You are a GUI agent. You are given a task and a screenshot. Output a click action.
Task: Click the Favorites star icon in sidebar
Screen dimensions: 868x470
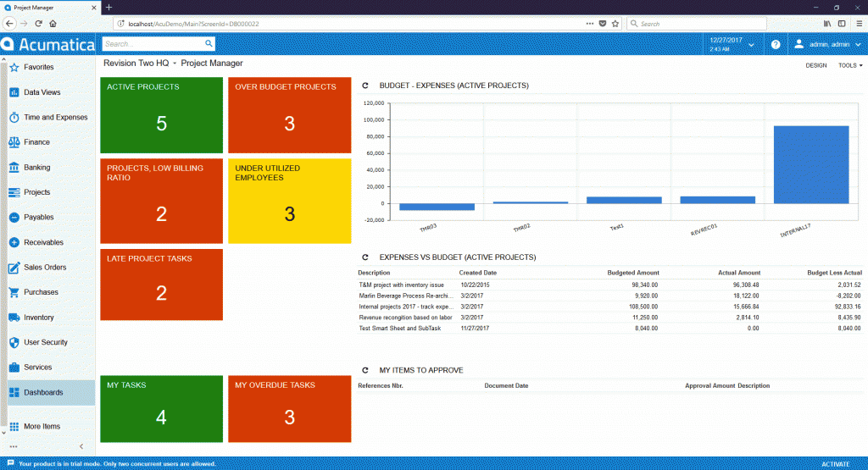tap(14, 68)
